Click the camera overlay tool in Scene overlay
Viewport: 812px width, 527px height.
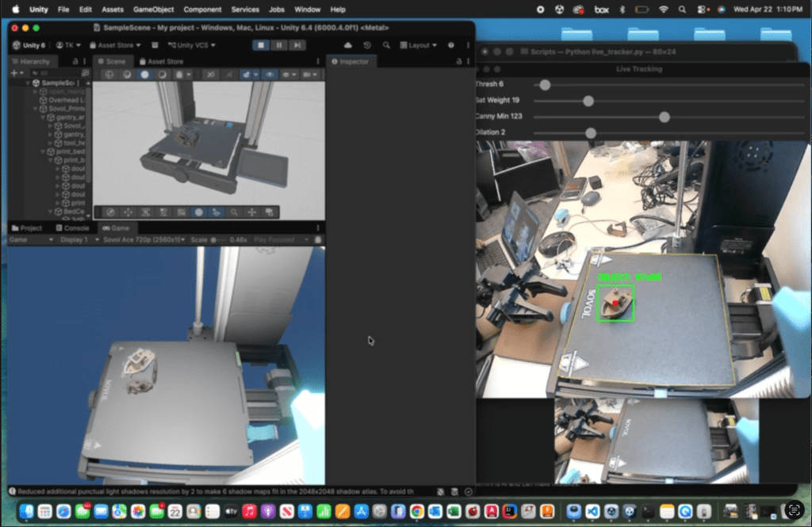pyautogui.click(x=270, y=212)
